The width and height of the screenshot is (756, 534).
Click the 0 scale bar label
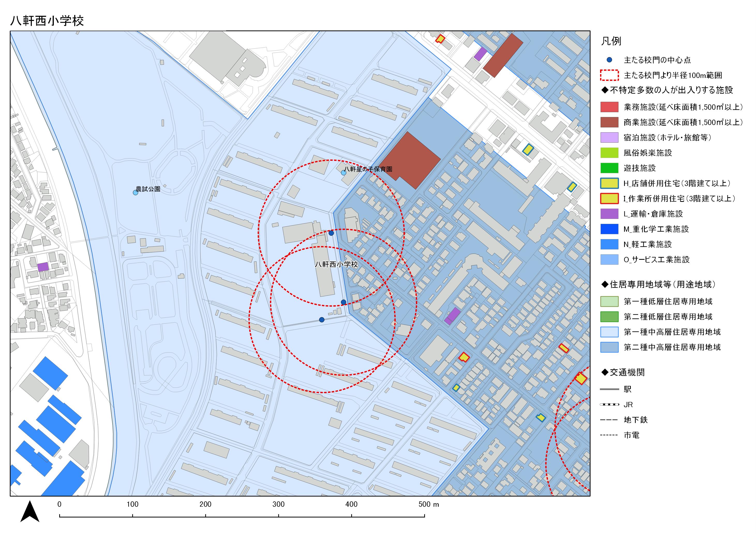coord(59,504)
